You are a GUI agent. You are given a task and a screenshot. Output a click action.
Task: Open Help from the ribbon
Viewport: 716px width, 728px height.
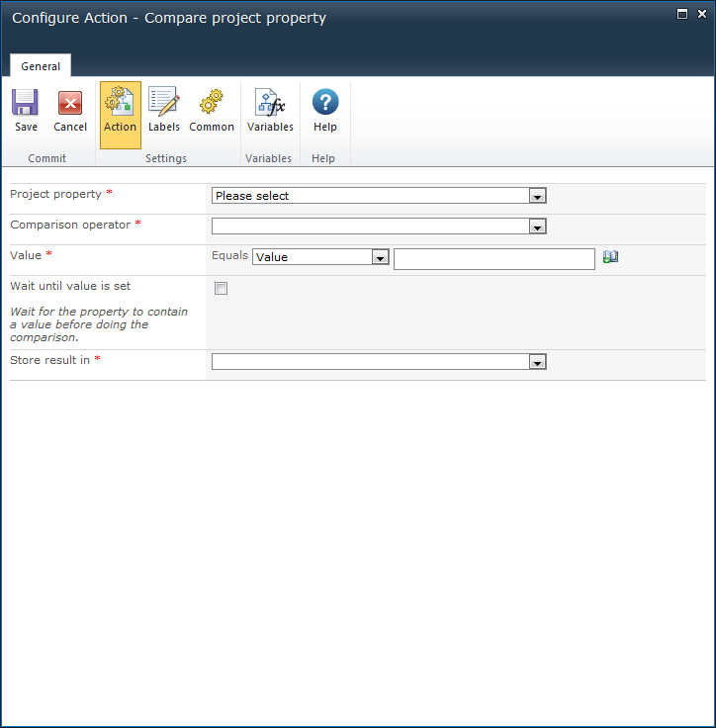(325, 103)
